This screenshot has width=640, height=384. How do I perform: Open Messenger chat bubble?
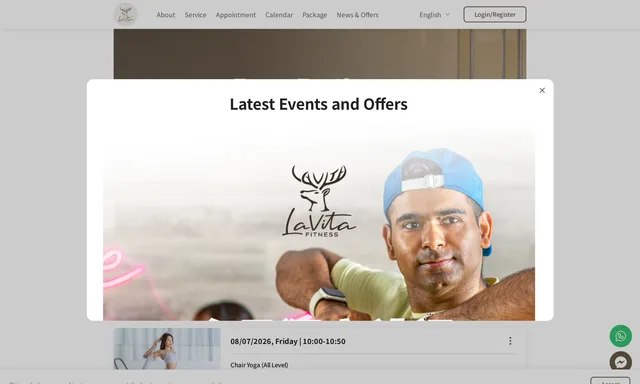[620, 361]
